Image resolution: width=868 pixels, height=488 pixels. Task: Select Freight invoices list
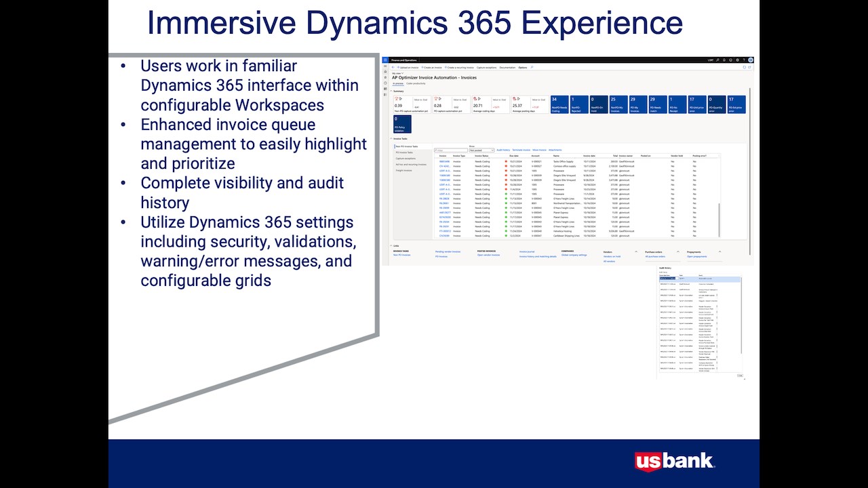(x=403, y=171)
